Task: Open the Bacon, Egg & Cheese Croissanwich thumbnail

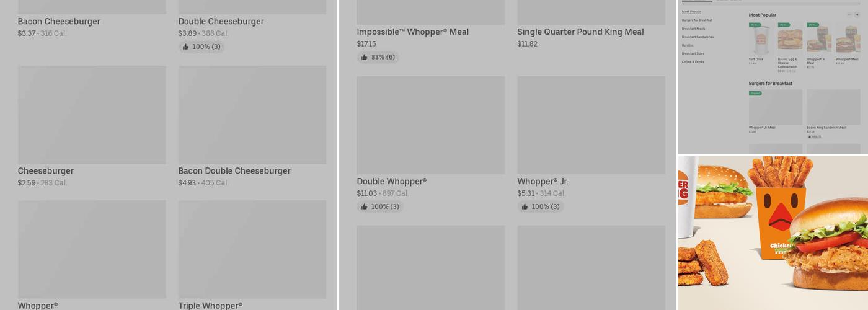Action: coord(789,39)
